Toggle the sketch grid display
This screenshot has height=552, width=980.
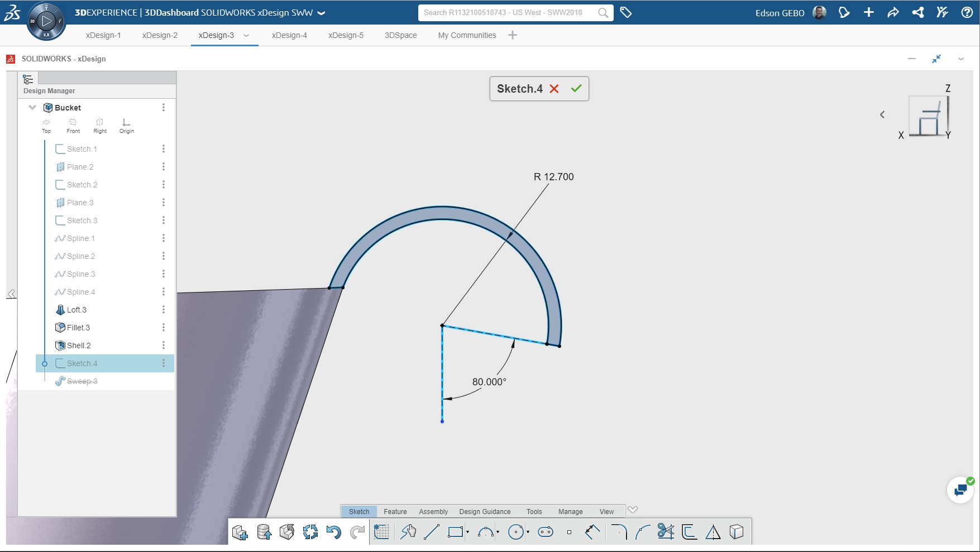pyautogui.click(x=382, y=532)
